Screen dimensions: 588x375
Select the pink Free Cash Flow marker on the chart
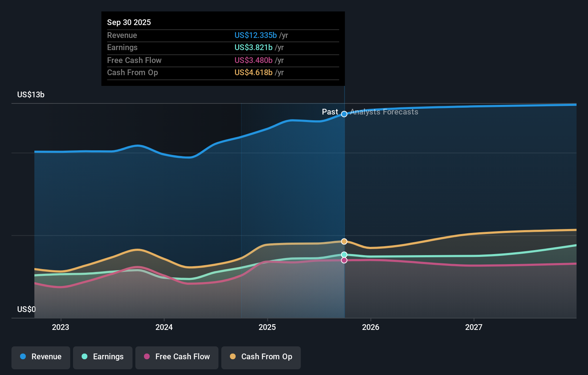344,260
